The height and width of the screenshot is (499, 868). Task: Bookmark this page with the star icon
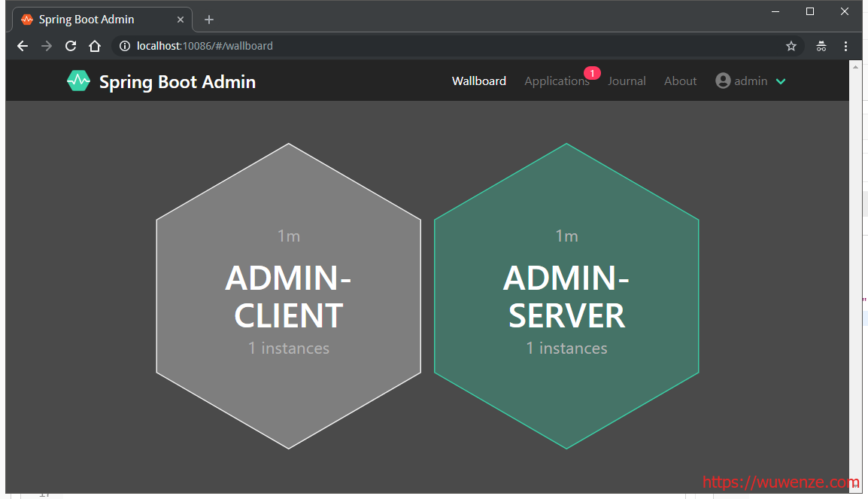(791, 46)
